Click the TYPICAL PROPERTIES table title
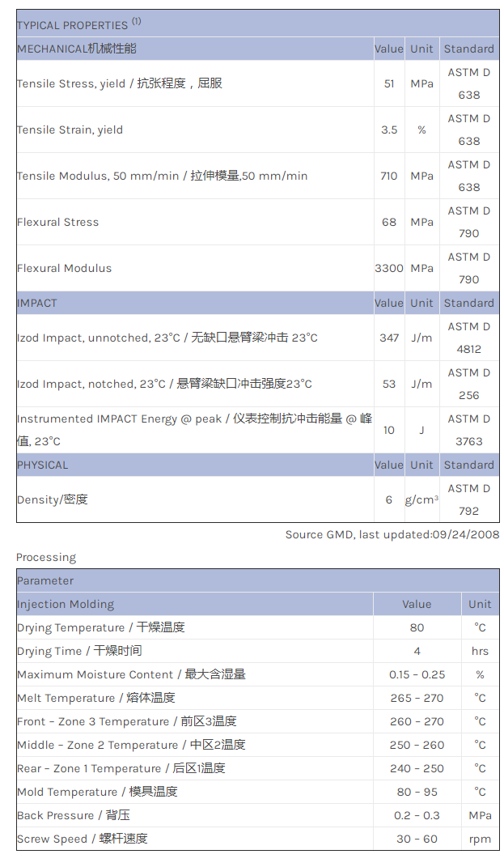This screenshot has height=867, width=504. tap(73, 24)
